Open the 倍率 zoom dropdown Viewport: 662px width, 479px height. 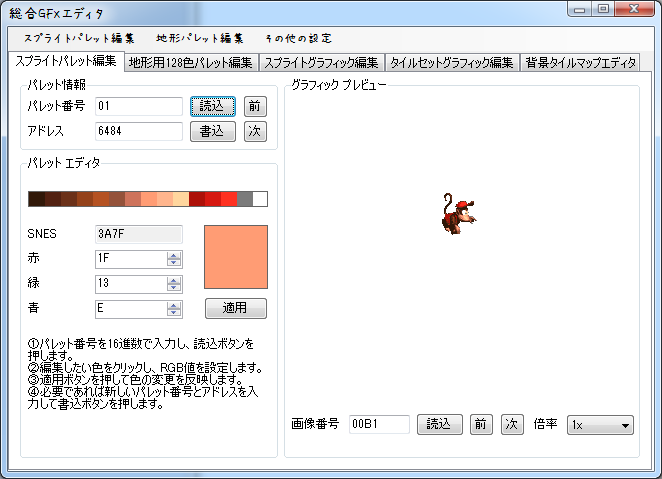coord(600,425)
